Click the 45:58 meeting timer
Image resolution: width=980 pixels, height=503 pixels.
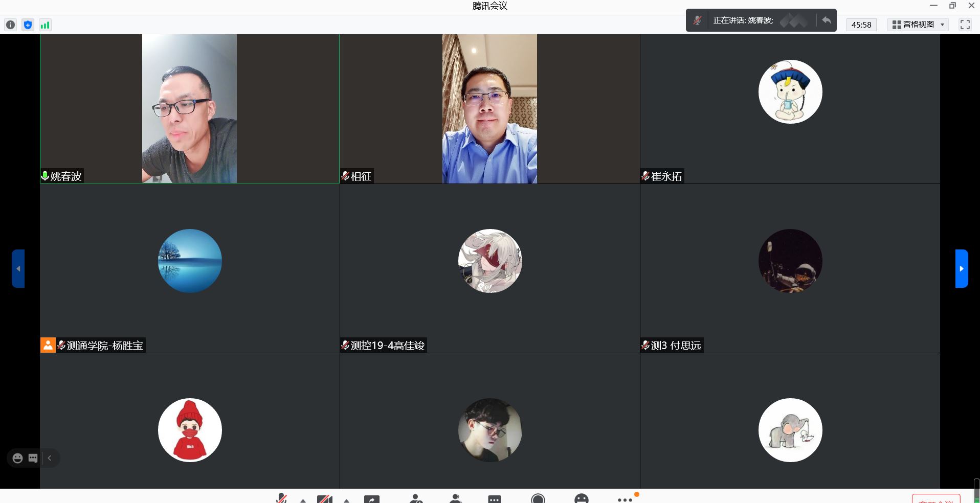[861, 25]
